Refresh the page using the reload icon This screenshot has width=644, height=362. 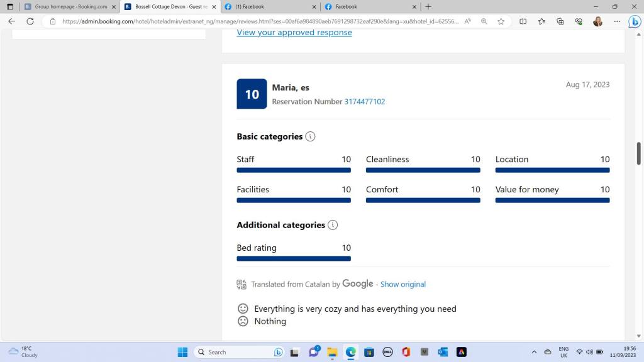coord(30,21)
